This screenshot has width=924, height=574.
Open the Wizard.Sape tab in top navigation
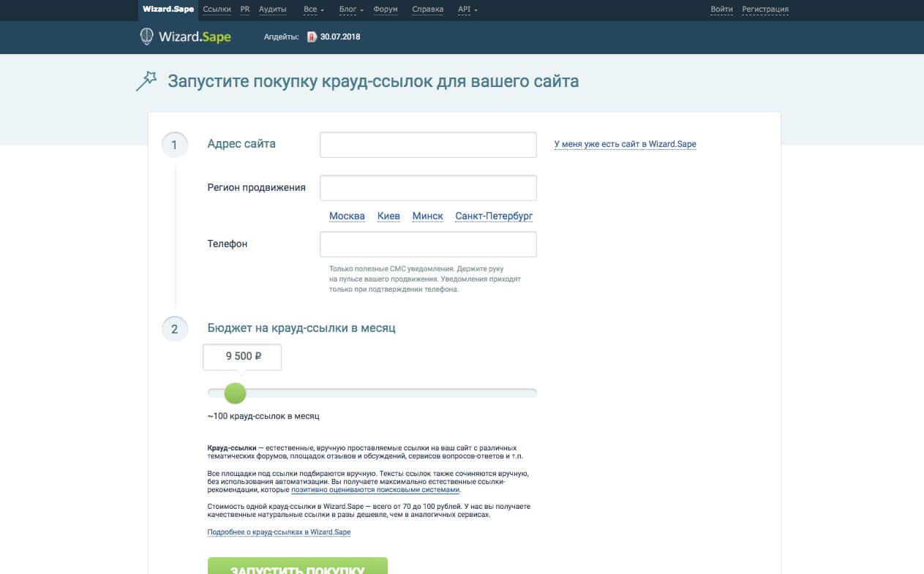(x=169, y=10)
